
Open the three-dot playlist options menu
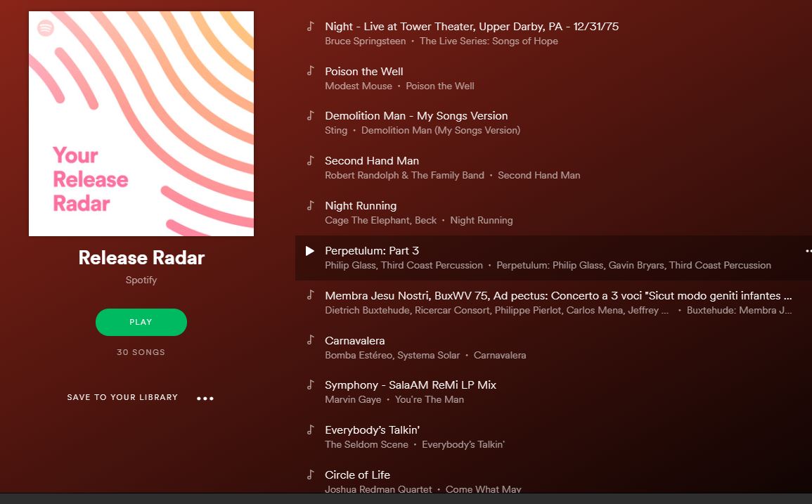pos(205,399)
